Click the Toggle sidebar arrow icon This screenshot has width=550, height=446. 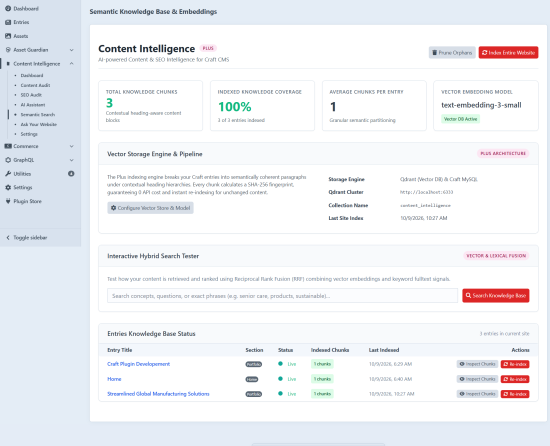8,238
